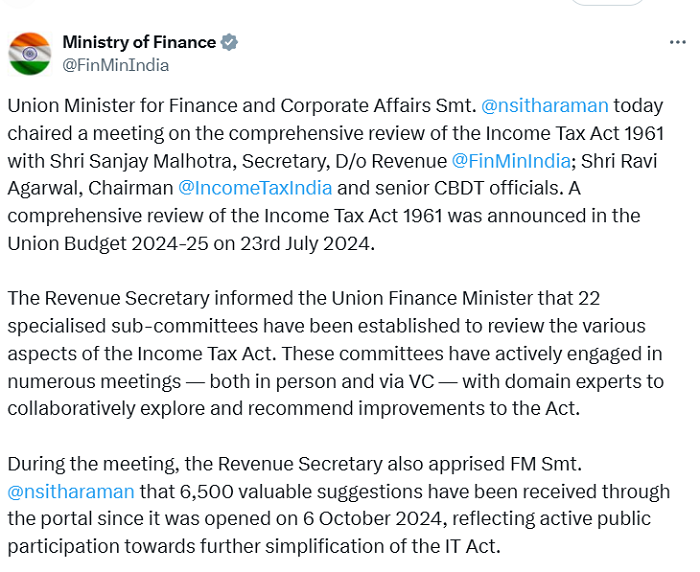Open @nsitharaman mention in the last paragraph

(70, 491)
